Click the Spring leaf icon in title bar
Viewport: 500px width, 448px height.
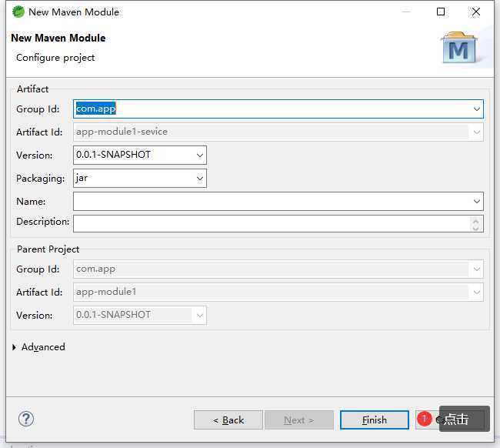(18, 12)
